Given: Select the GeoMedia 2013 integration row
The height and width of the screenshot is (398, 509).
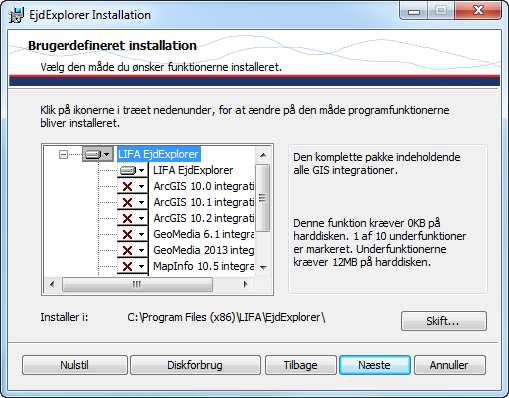Looking at the screenshot, I should [x=204, y=250].
